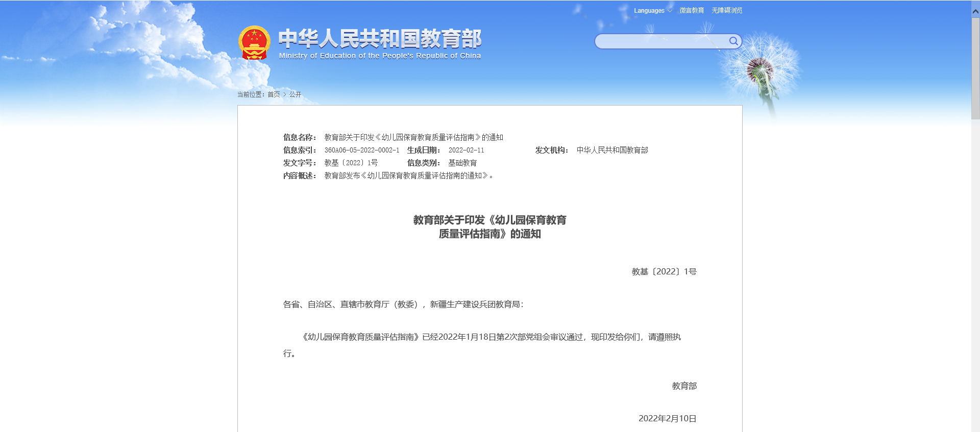Click right-aligned 教基〔2022〕1号 text
The width and height of the screenshot is (980, 432).
(664, 272)
